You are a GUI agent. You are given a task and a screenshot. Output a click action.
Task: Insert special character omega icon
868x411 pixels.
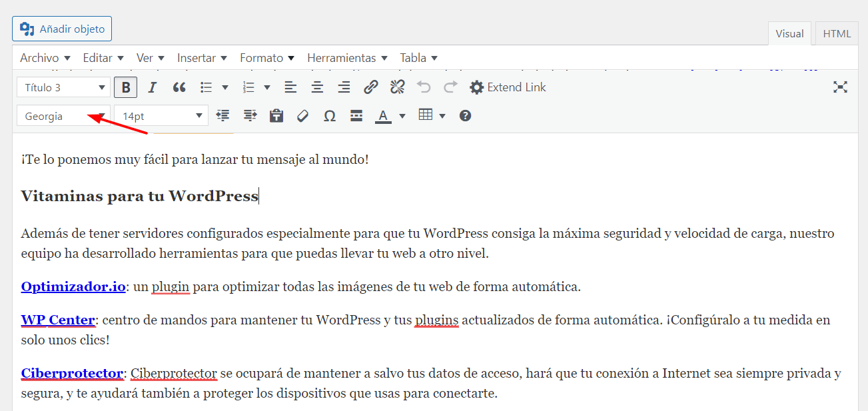330,116
